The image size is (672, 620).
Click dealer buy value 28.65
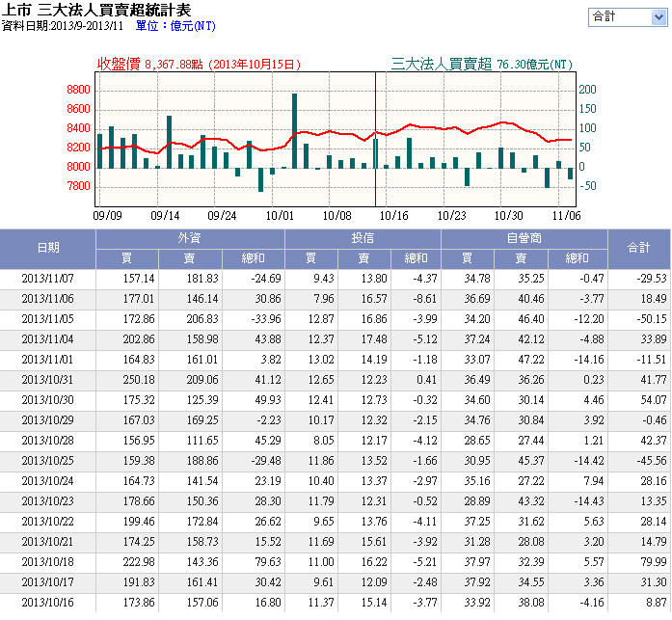[477, 441]
